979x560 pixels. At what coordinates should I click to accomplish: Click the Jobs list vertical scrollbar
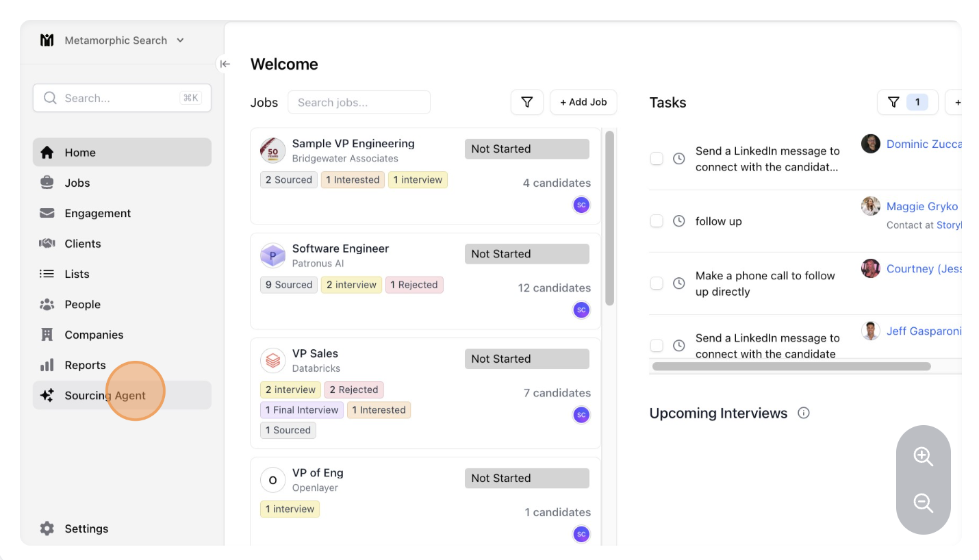pyautogui.click(x=609, y=218)
